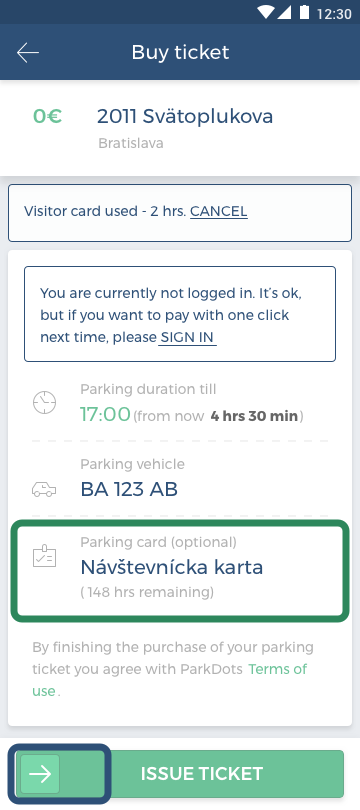Screen dimensions: 360x810
Task: Change parking end time 17:00
Action: (x=105, y=414)
